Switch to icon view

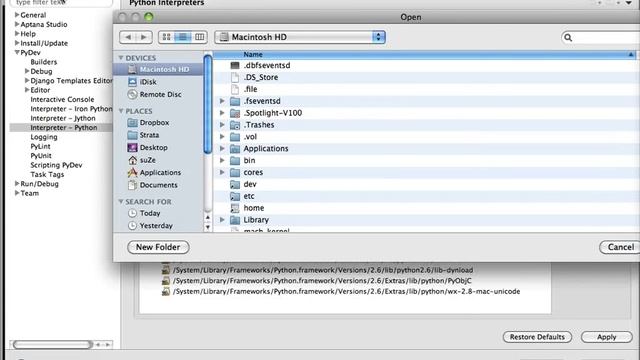(x=166, y=37)
